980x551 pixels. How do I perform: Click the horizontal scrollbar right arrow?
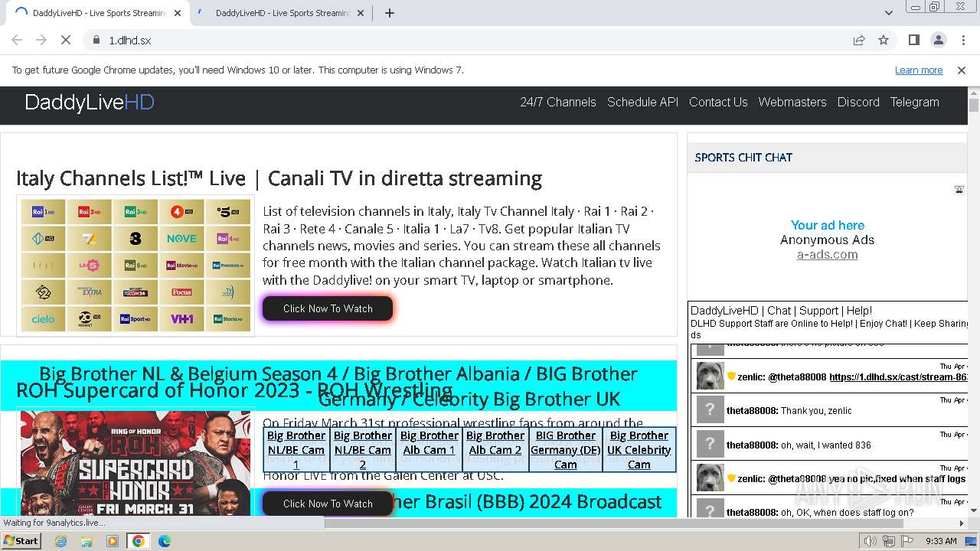962,523
